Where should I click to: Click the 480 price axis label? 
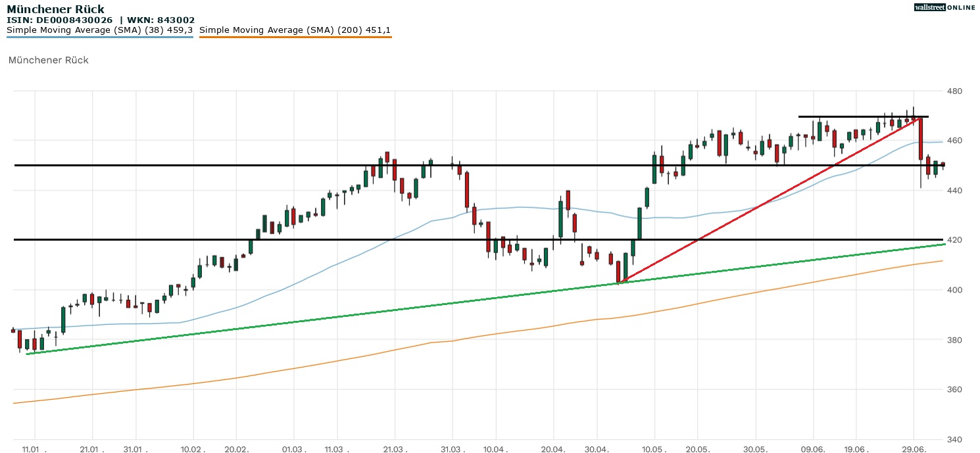955,91
